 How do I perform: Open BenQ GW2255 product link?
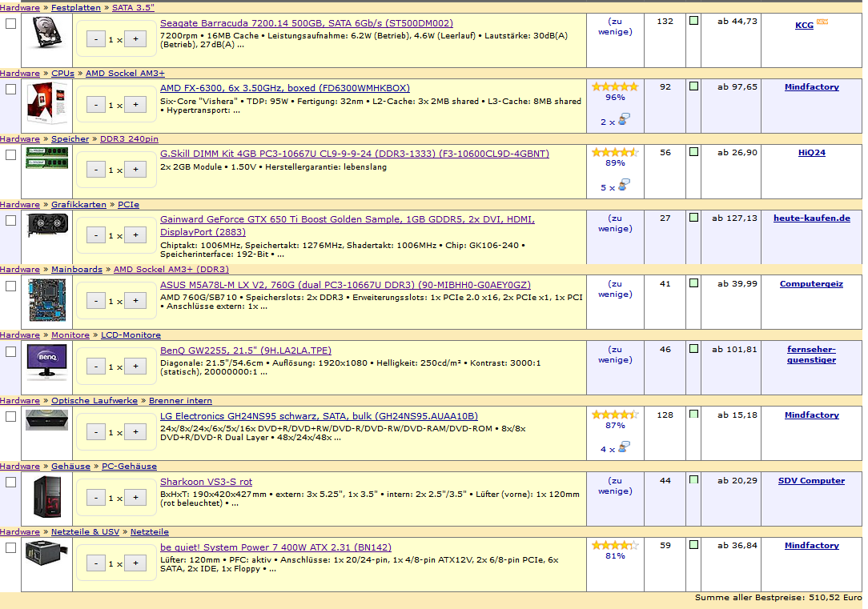pyautogui.click(x=246, y=351)
